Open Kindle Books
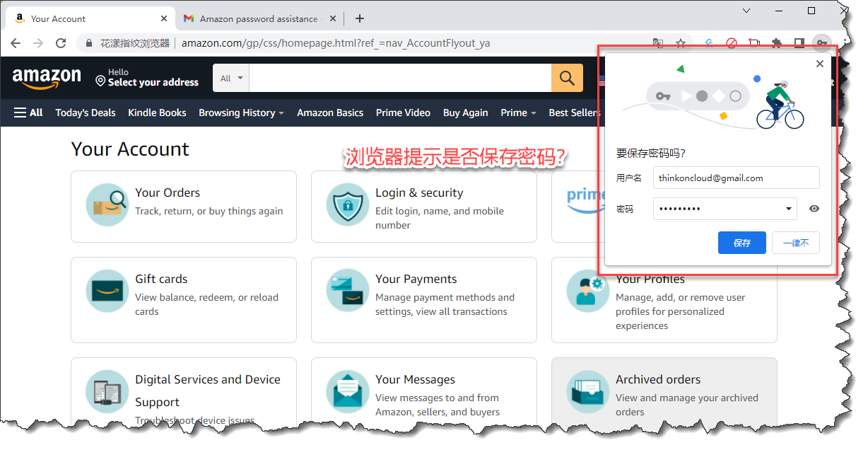Image resolution: width=868 pixels, height=450 pixels. click(157, 112)
